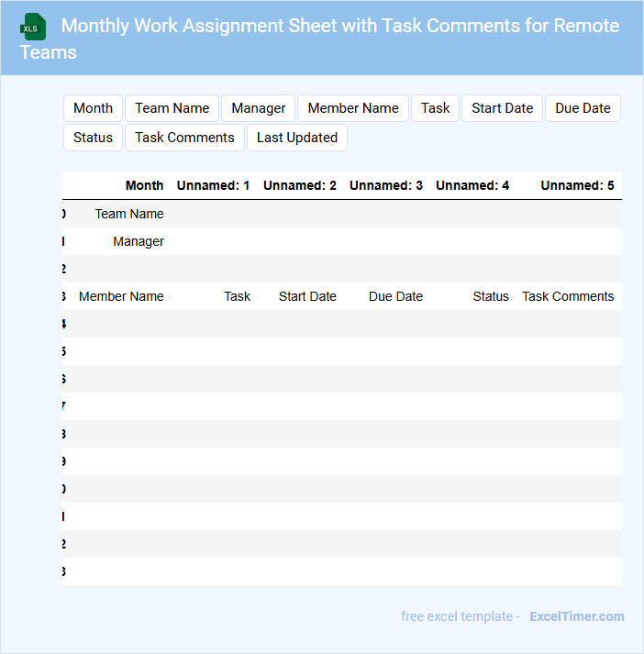Select the Member Name cell in table
The image size is (644, 654).
point(121,296)
